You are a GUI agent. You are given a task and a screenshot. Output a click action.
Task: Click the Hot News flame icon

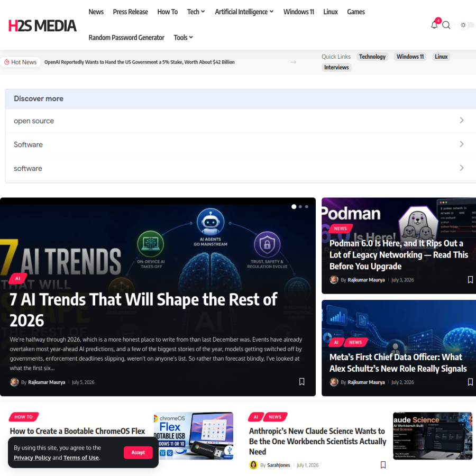pos(7,62)
